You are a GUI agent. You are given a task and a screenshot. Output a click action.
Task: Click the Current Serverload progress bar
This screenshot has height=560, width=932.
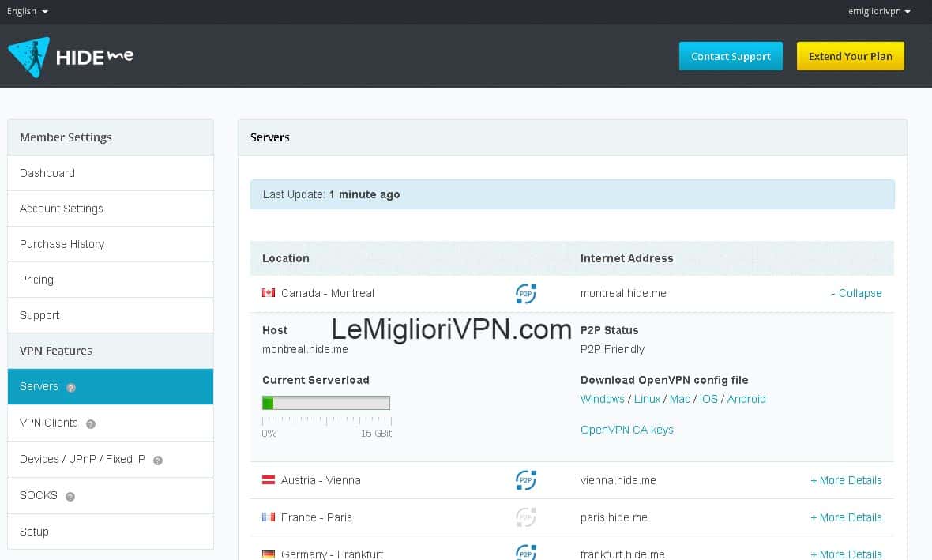click(x=326, y=403)
